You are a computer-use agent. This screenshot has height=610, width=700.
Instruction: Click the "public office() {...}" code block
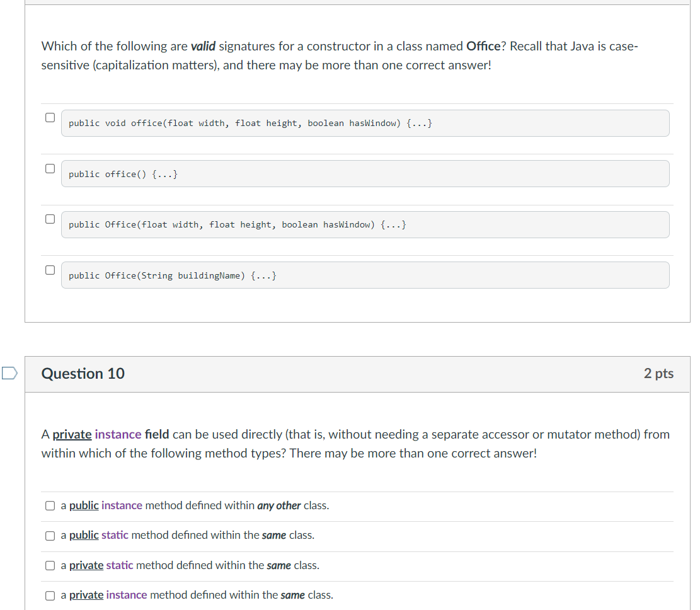click(365, 173)
